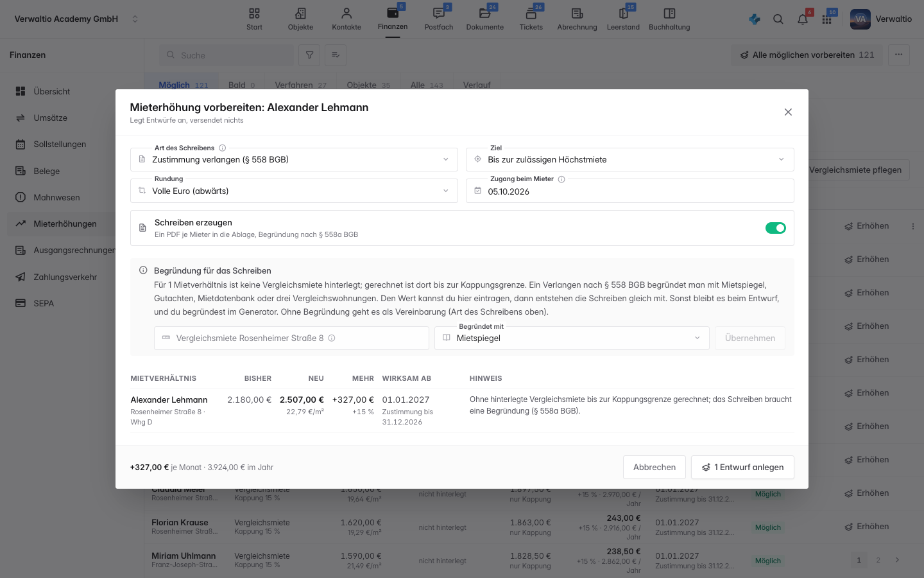This screenshot has width=924, height=578.
Task: Open the Rundung dropdown
Action: [294, 191]
